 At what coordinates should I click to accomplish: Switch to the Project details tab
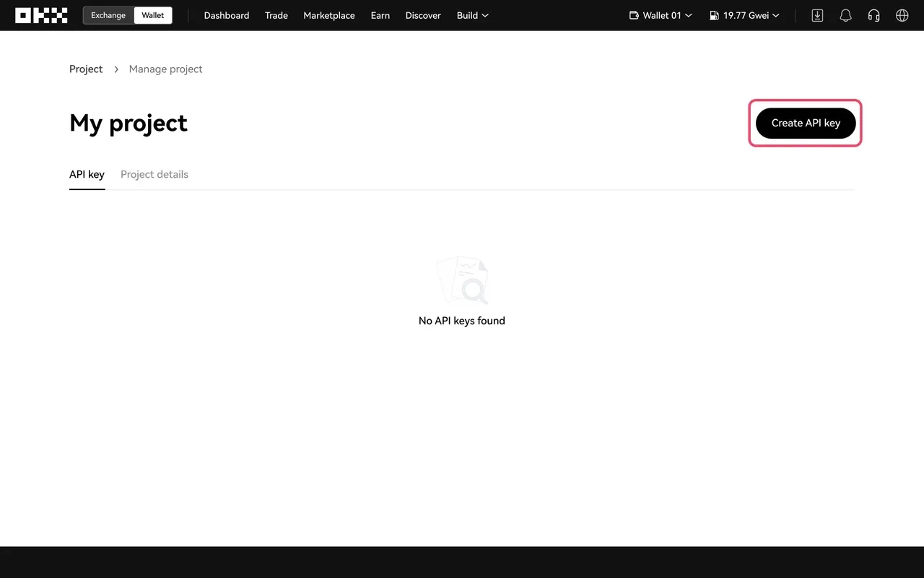(x=154, y=174)
